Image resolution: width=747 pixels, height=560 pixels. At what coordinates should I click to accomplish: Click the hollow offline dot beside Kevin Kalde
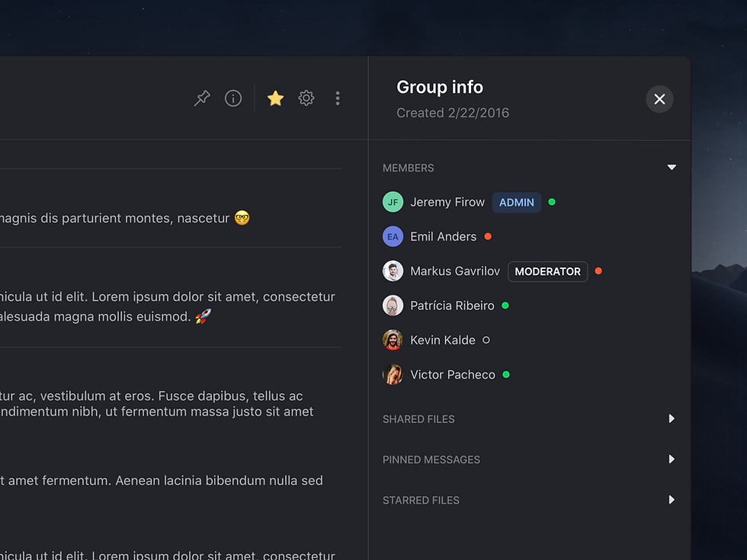[486, 340]
